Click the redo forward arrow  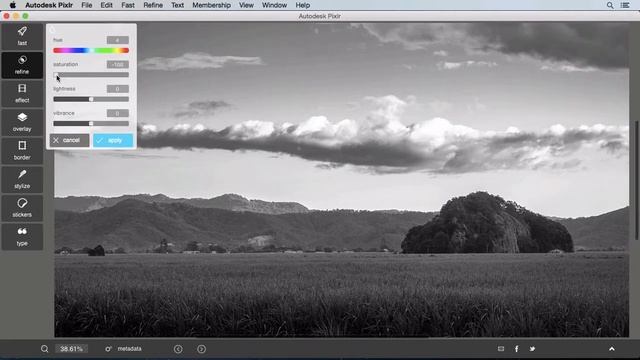click(201, 349)
